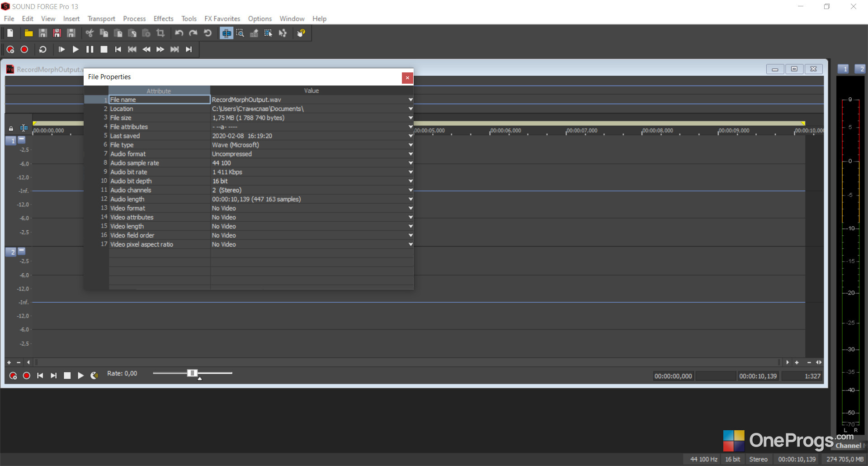The height and width of the screenshot is (466, 868).
Task: Open the dropdown arrow for Location row
Action: pos(410,109)
